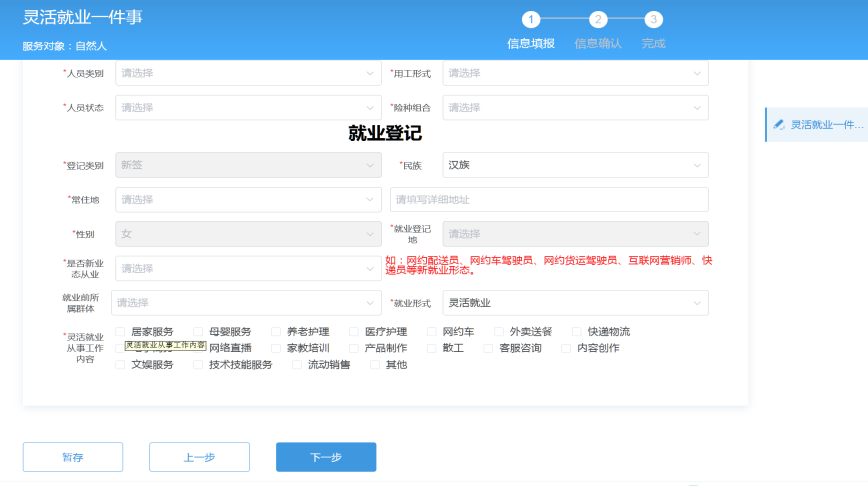Open the 民族 dropdown showing 汉族

point(575,165)
